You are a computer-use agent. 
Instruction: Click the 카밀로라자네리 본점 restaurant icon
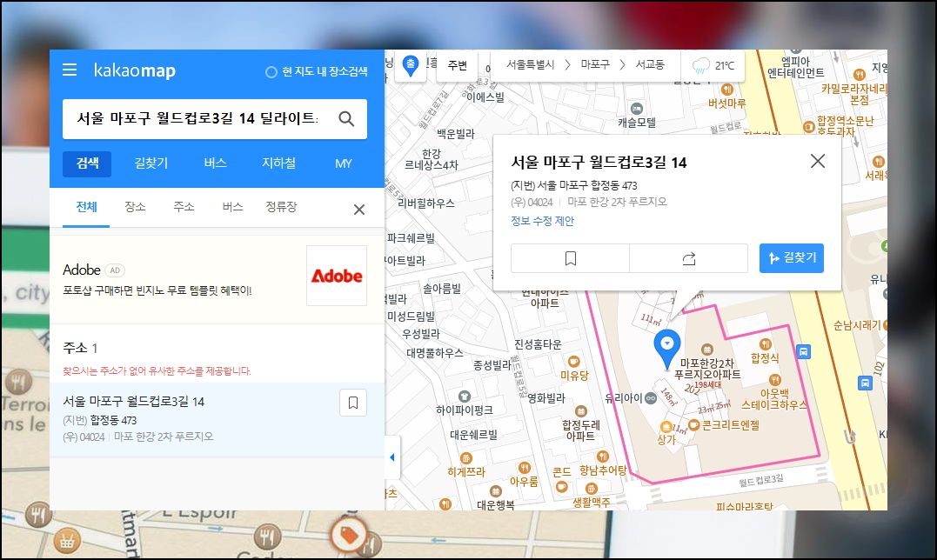coord(859,75)
